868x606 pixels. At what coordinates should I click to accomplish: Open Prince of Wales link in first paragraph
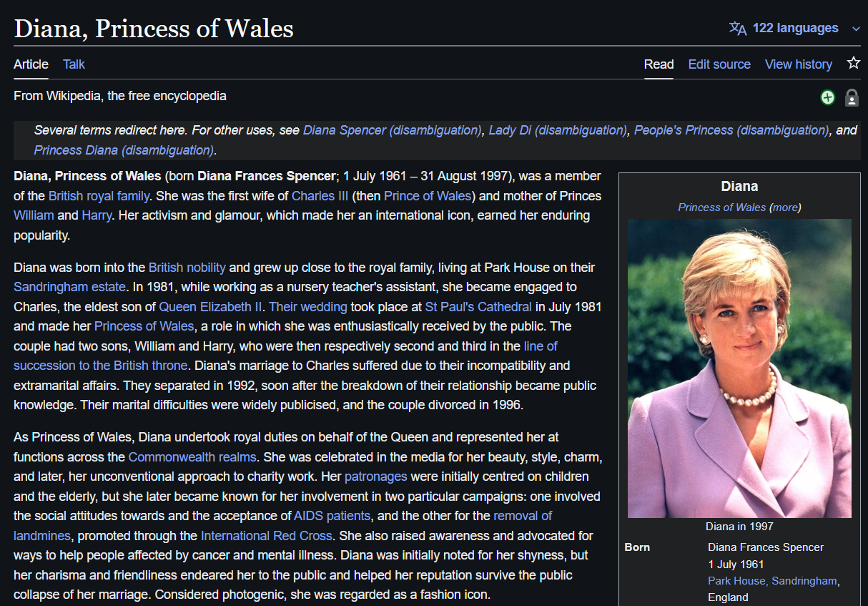tap(428, 196)
